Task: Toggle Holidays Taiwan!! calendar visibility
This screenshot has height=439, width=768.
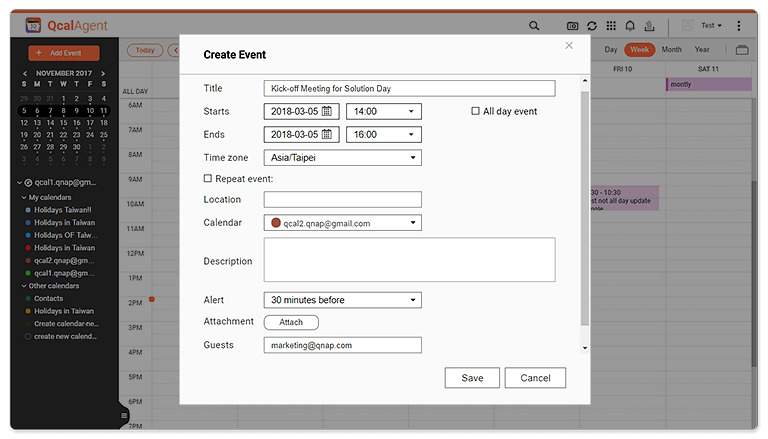Action: 28,210
